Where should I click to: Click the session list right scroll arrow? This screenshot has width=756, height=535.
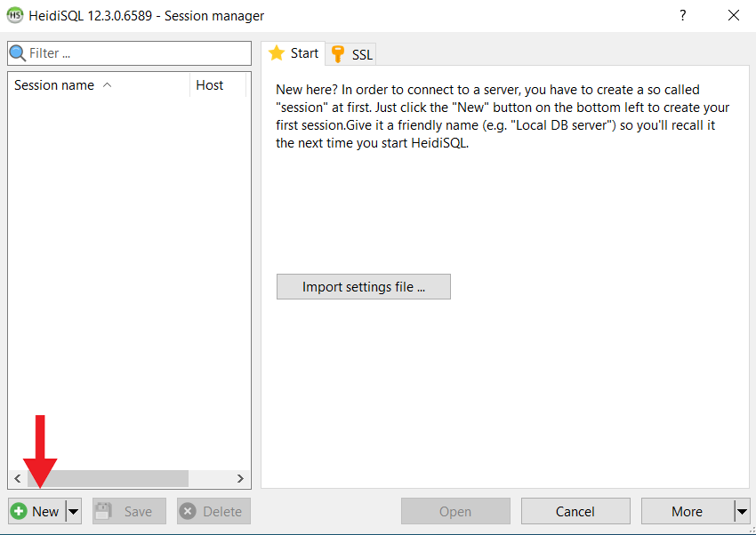[240, 478]
